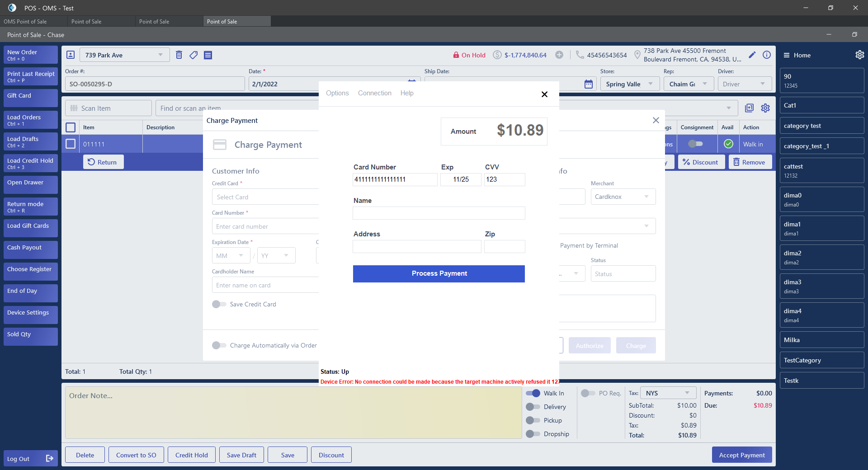Click the location pin by the address
The width and height of the screenshot is (868, 470).
[x=637, y=55]
